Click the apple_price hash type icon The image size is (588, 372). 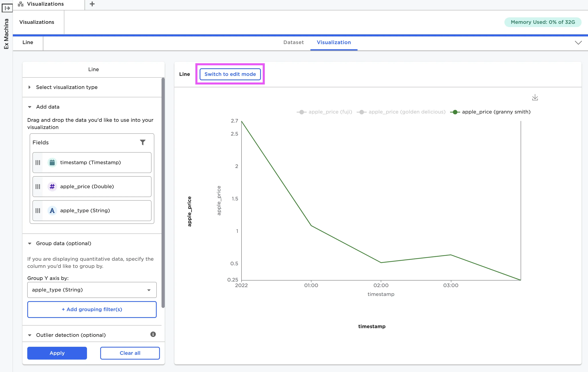point(52,187)
